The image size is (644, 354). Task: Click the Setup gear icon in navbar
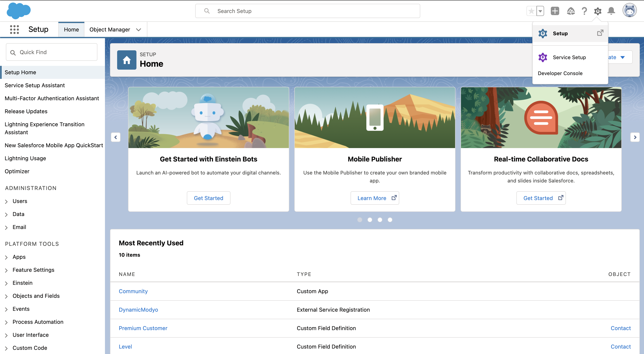(598, 11)
